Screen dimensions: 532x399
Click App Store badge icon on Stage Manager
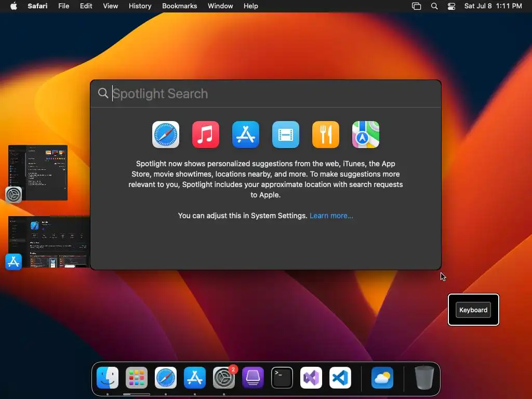click(14, 262)
